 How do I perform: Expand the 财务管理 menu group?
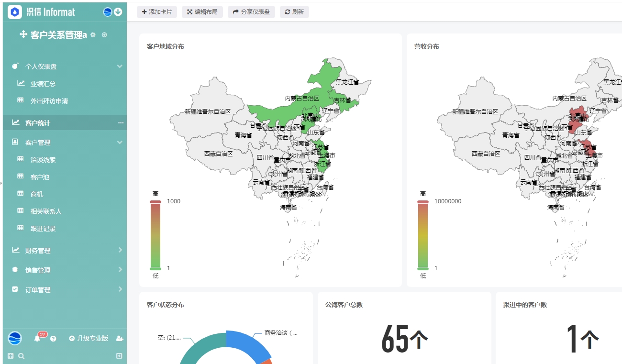(119, 250)
